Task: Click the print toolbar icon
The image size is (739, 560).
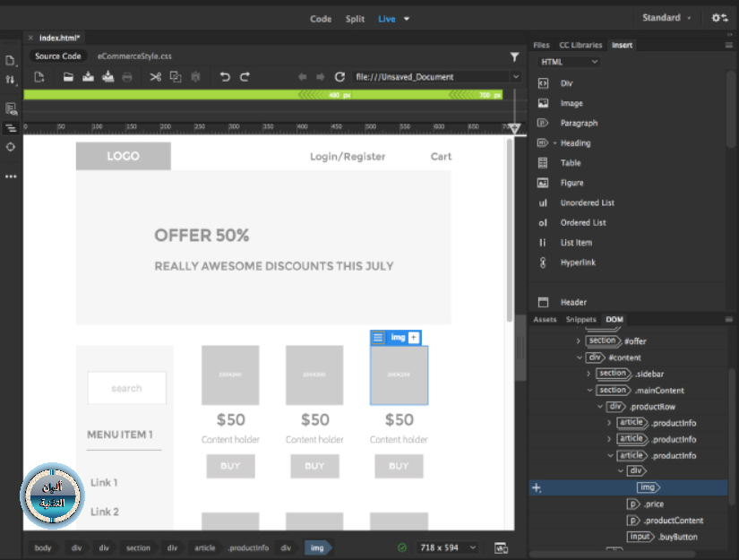Action: tap(127, 77)
